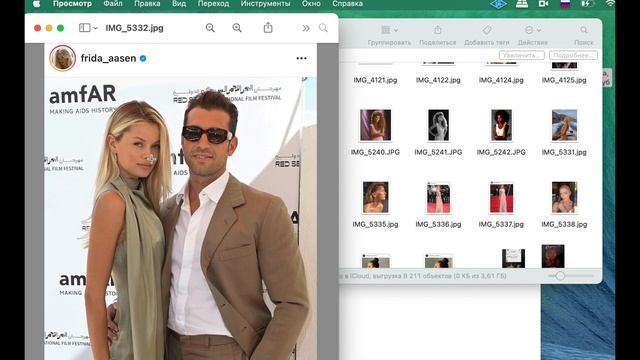Select the IMG_5242.JPG thumbnail
Image resolution: width=640 pixels, height=360 pixels.
(x=501, y=125)
